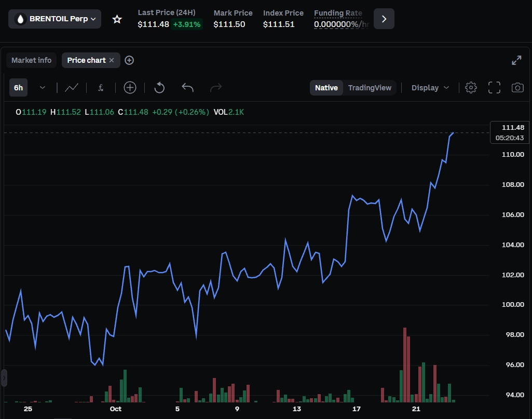Click the tallest red volume bar
This screenshot has height=419, width=532.
coord(405,365)
